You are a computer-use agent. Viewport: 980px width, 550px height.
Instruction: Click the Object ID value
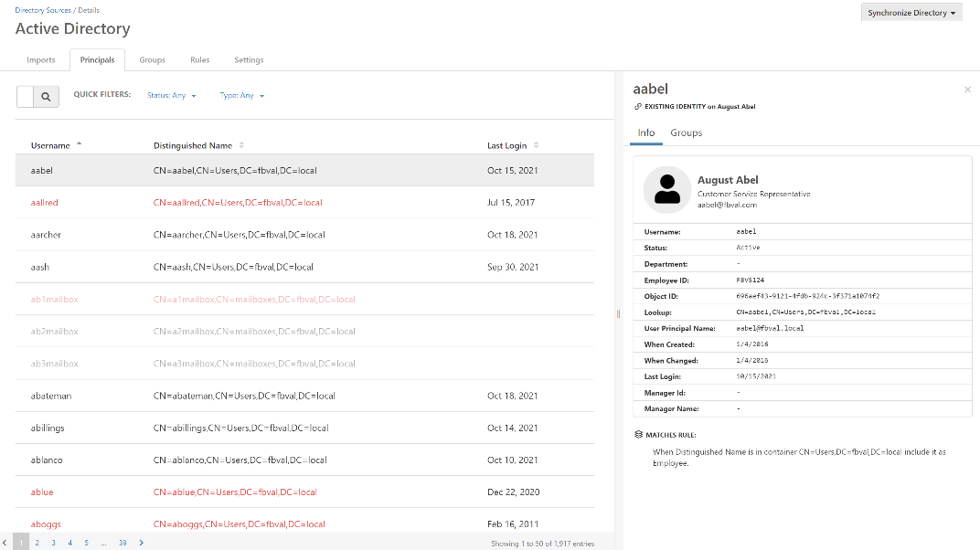[807, 296]
